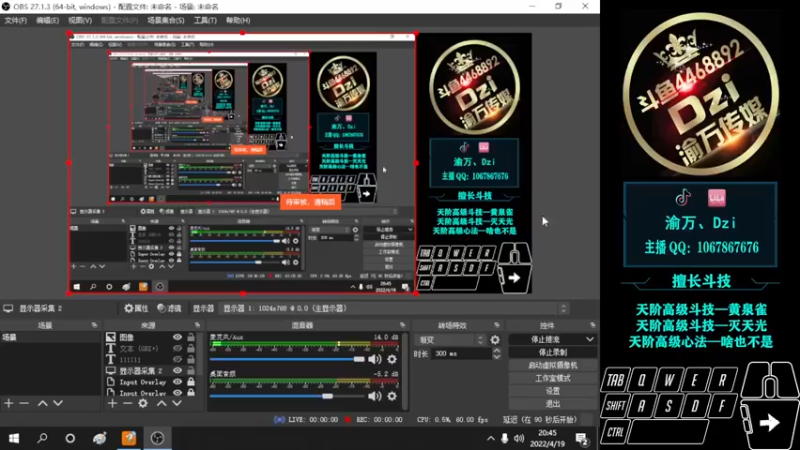The height and width of the screenshot is (450, 800).
Task: Remove selected source with minus icon
Action: tap(128, 403)
